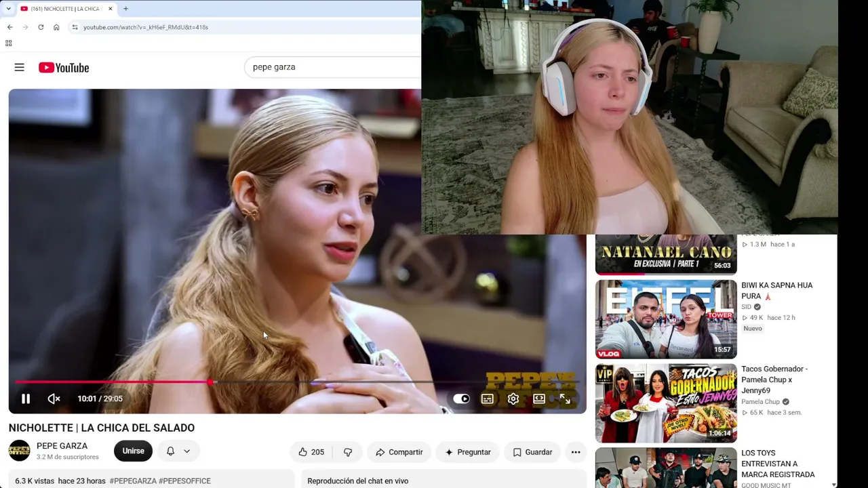The height and width of the screenshot is (488, 868).
Task: Click the '6.3 K vistas' view count
Action: click(x=35, y=481)
